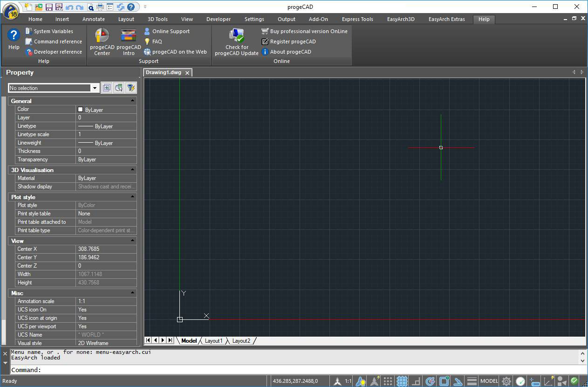588x387 pixels.
Task: Select the Layout1 tab
Action: click(214, 341)
